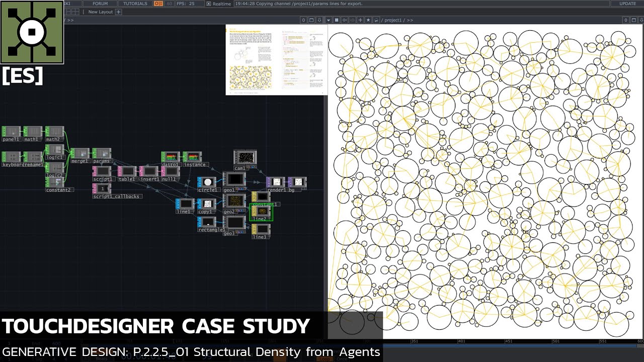Viewport: 644px width, 362px height.
Task: Select the circle1 SOP node
Action: (x=207, y=185)
